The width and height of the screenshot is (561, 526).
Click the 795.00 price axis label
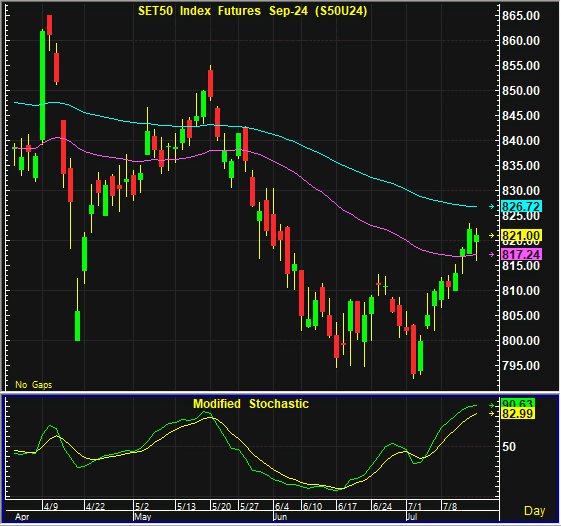point(521,366)
